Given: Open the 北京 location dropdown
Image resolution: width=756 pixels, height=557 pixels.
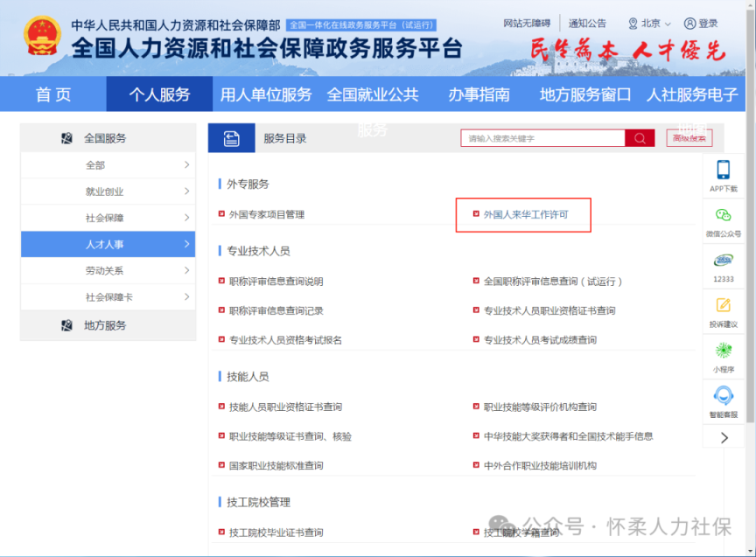Looking at the screenshot, I should click(650, 24).
